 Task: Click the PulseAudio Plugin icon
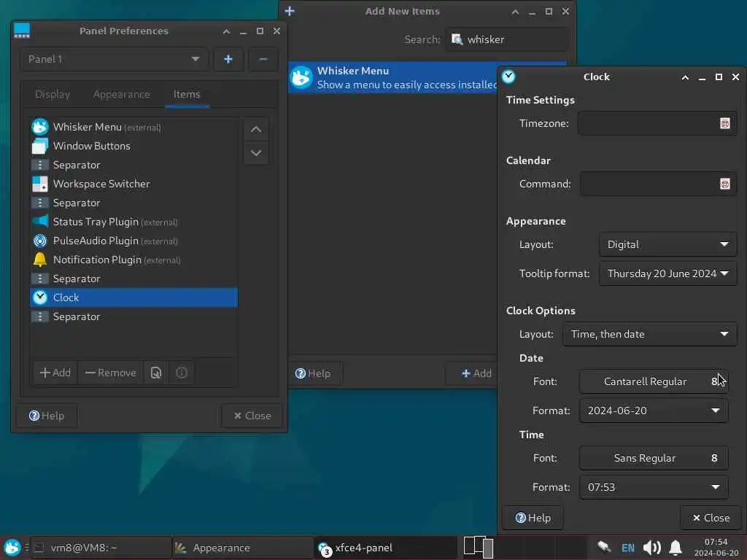coord(40,241)
